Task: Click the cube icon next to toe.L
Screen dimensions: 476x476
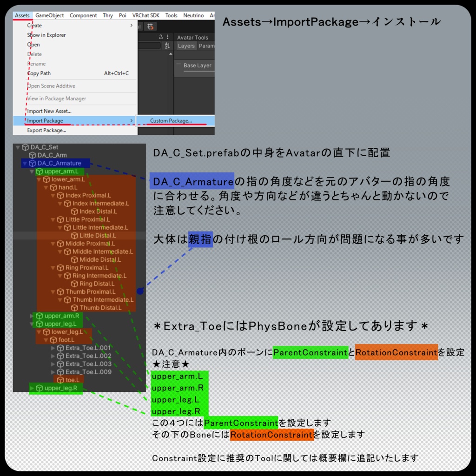Action: (x=61, y=379)
